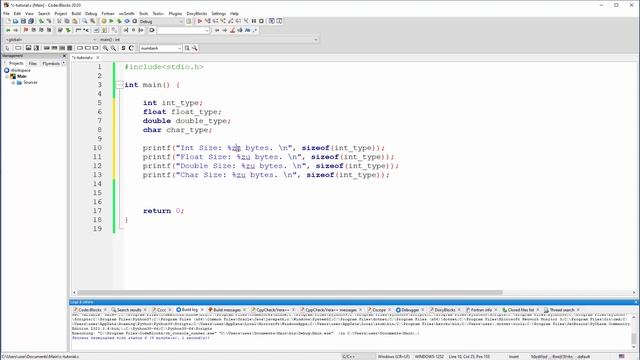Close the c-tutorial.c editor tab

(98, 58)
